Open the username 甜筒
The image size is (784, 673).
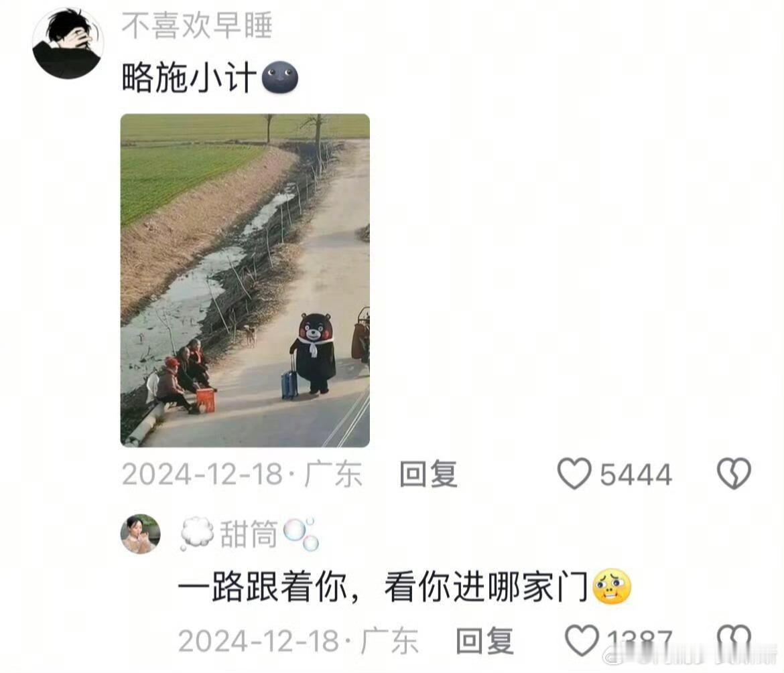pos(249,534)
